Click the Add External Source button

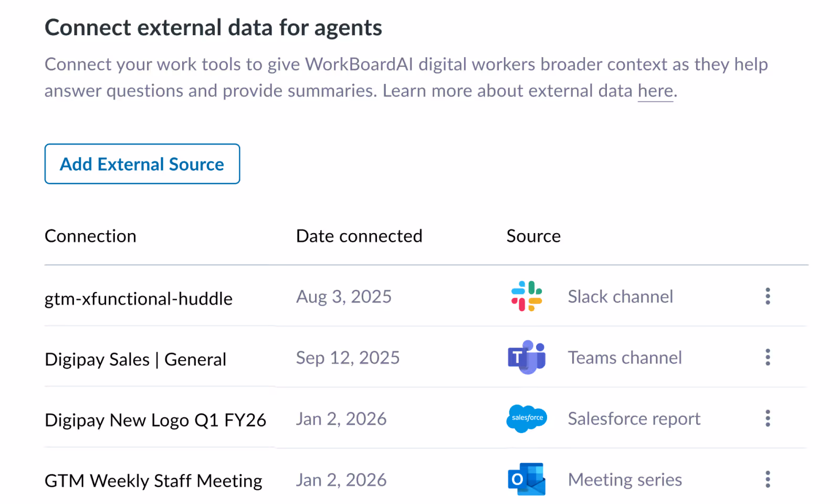(142, 164)
